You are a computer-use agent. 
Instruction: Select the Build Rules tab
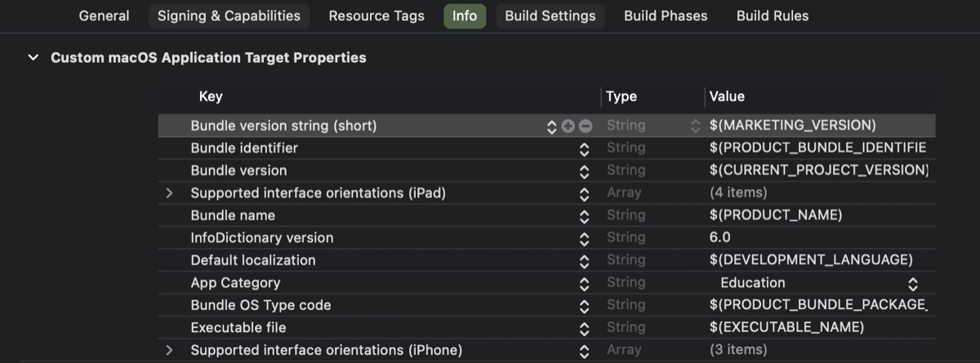pos(773,15)
